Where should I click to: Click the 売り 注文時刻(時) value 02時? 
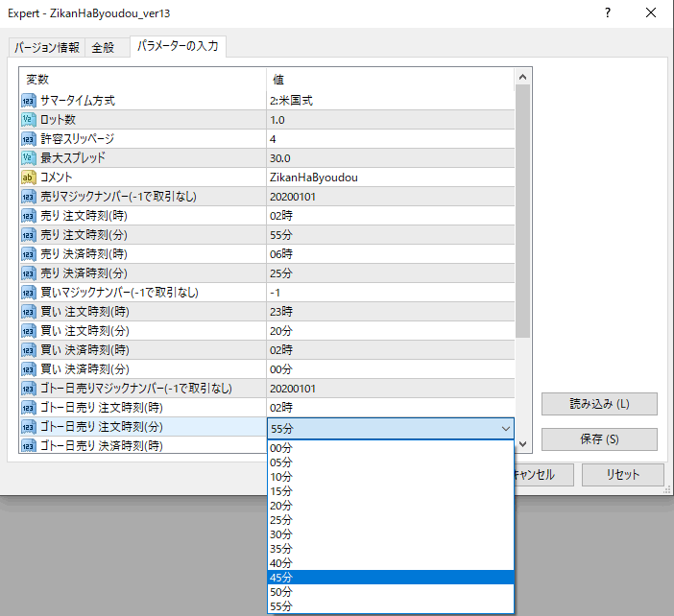pyautogui.click(x=281, y=216)
